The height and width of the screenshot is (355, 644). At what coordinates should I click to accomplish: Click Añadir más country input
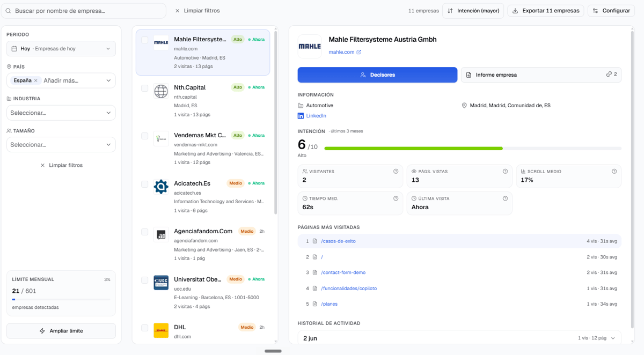(x=61, y=81)
